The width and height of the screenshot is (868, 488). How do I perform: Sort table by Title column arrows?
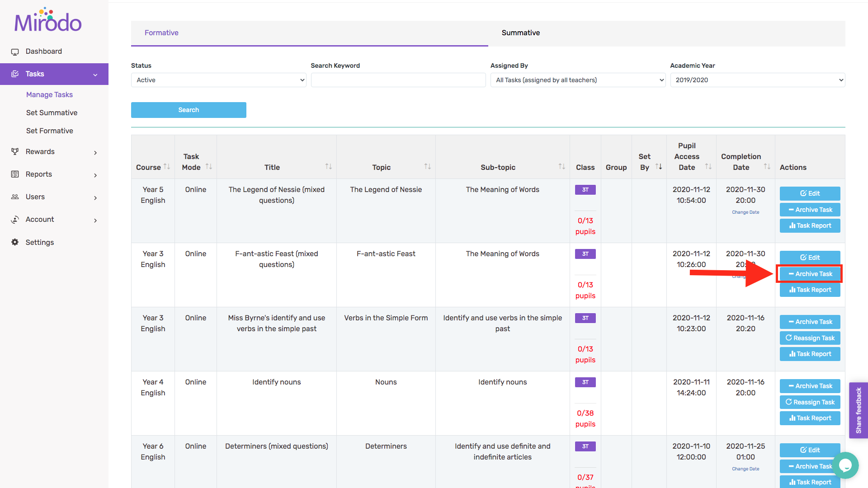(x=329, y=167)
